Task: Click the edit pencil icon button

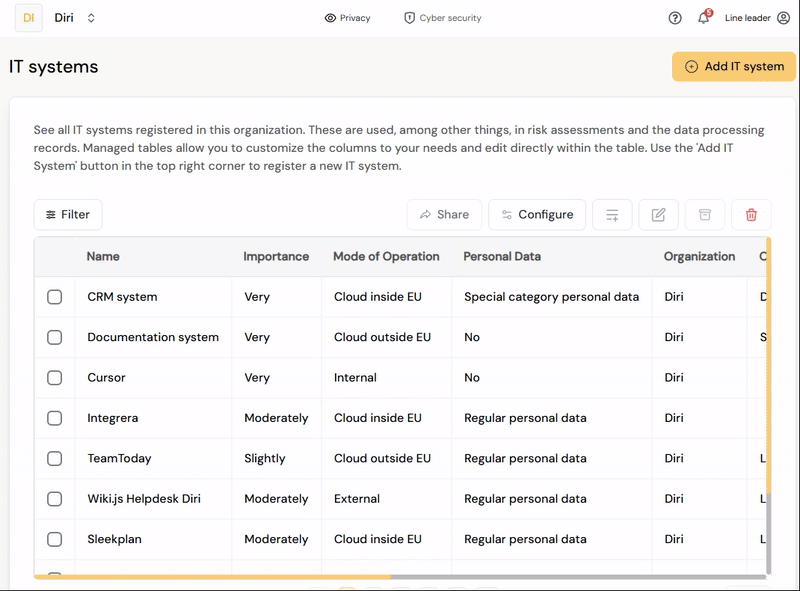Action: coord(658,214)
